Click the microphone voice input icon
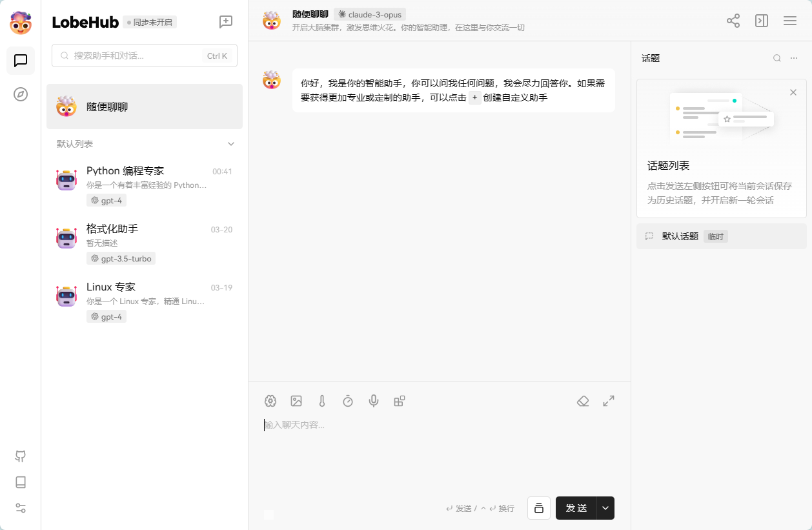This screenshot has width=812, height=530. pos(373,401)
